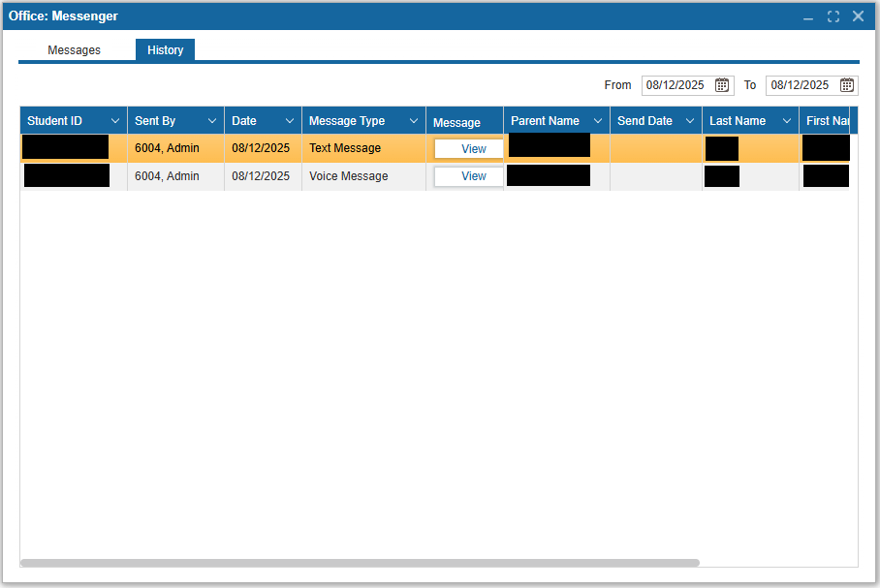Expand the Student ID column filter

115,121
